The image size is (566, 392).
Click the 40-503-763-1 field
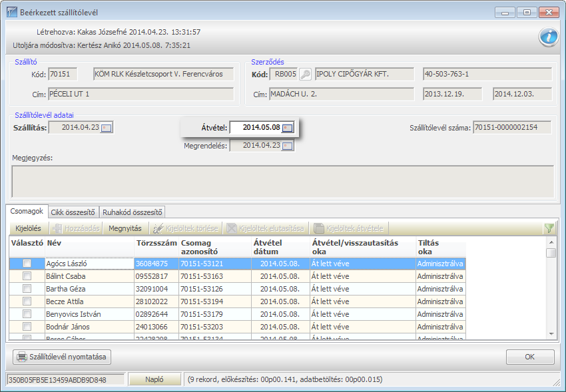(487, 75)
